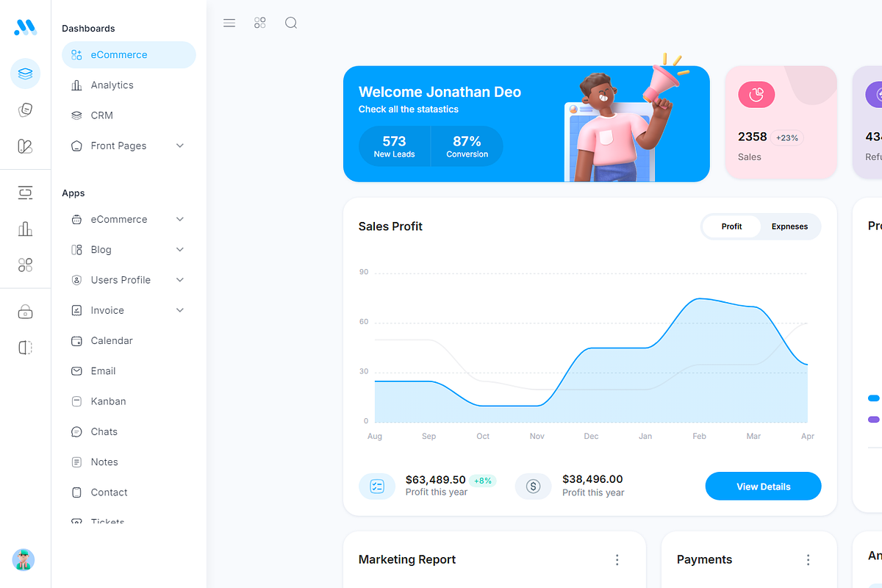Click the Notes icon in the sidebar
Viewport: 882px width, 588px height.
pyautogui.click(x=76, y=462)
